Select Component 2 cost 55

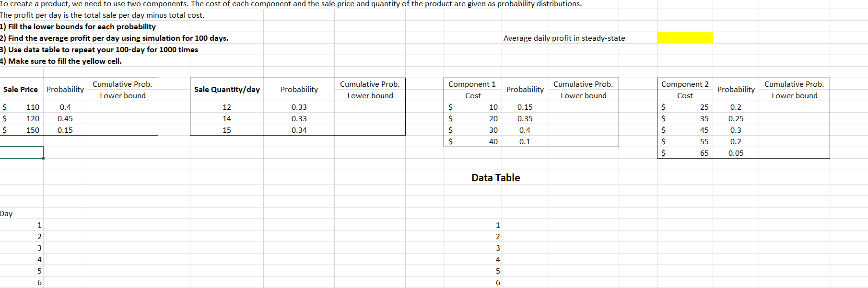(x=704, y=142)
